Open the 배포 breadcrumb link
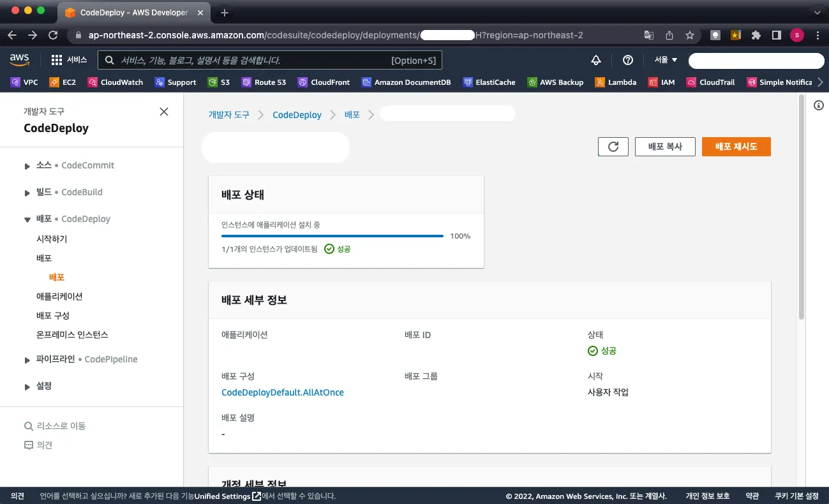Viewport: 829px width, 504px height. click(x=352, y=115)
